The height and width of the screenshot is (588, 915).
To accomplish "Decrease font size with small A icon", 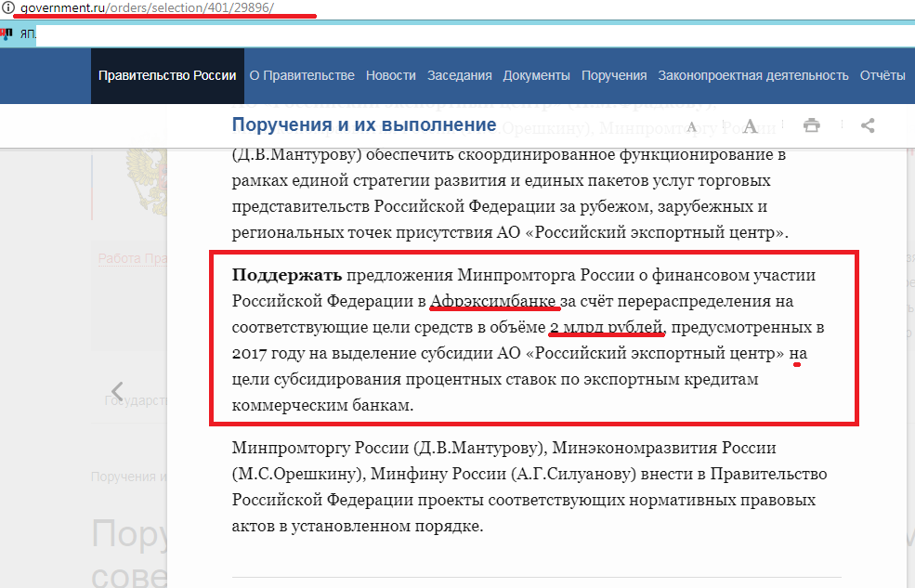I will [x=692, y=126].
